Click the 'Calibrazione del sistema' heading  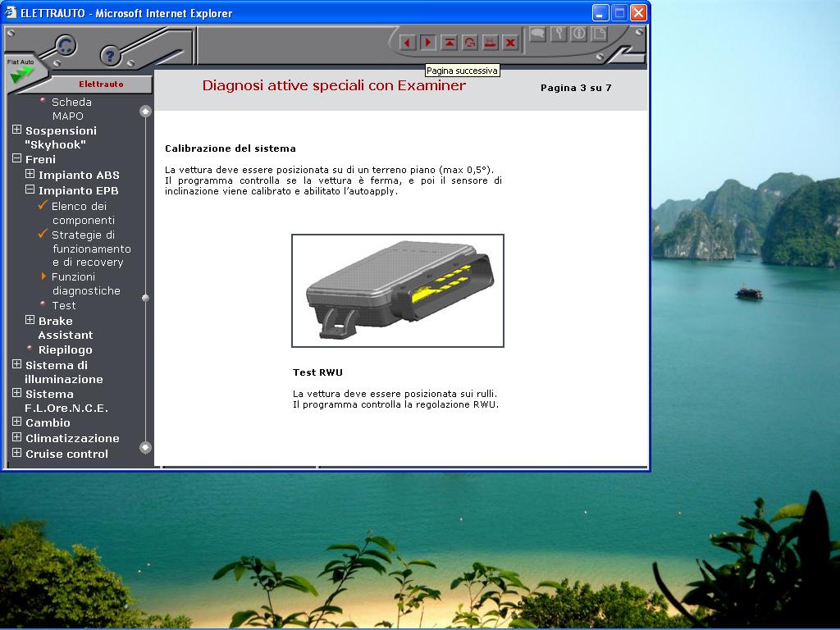pyautogui.click(x=231, y=148)
